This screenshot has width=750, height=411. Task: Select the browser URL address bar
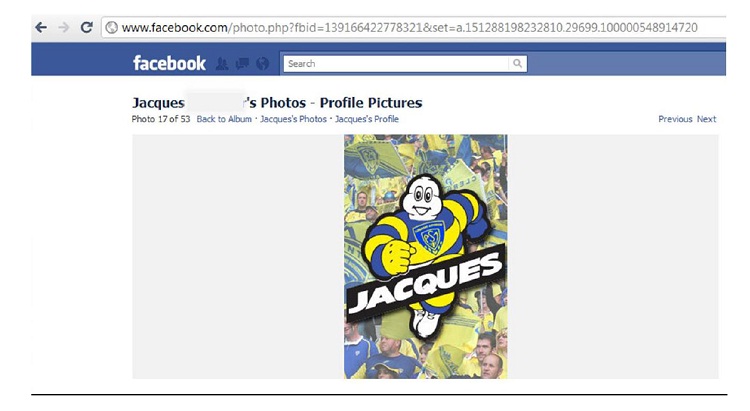(x=414, y=28)
